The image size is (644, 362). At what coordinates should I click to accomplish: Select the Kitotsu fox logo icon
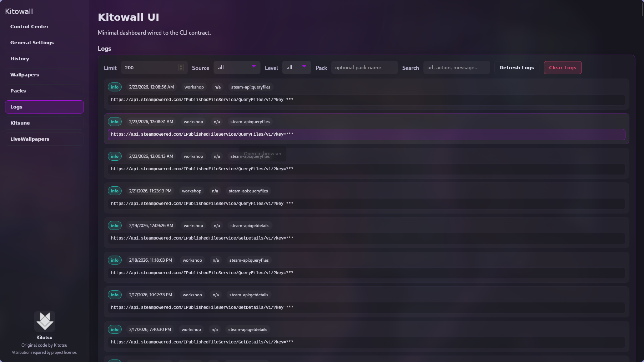[x=44, y=321]
